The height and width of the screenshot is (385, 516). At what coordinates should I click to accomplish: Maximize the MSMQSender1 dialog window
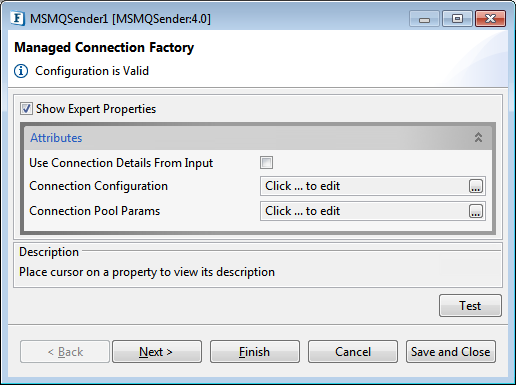(x=457, y=19)
